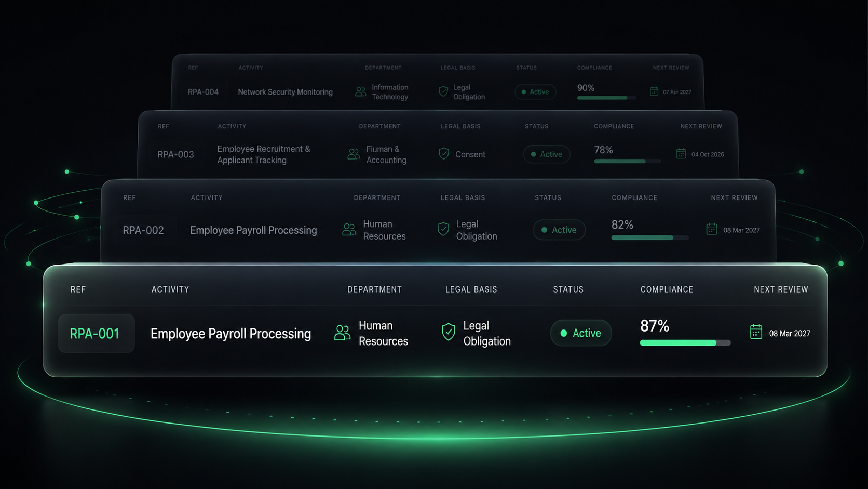Click the calendar icon in the RPA-002 row
The width and height of the screenshot is (868, 489).
click(711, 229)
